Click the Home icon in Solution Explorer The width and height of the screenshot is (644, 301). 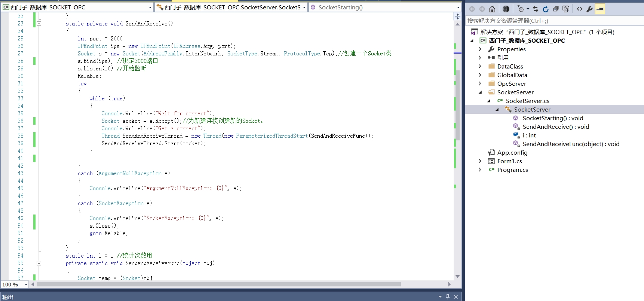tap(492, 9)
